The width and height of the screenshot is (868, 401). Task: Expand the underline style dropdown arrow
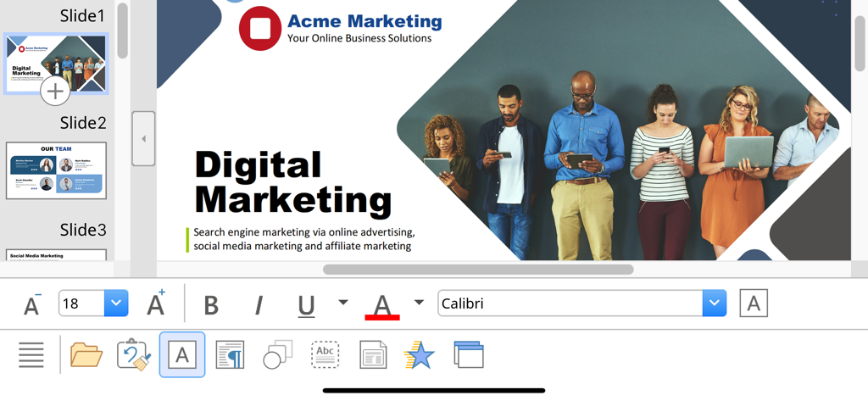(343, 303)
